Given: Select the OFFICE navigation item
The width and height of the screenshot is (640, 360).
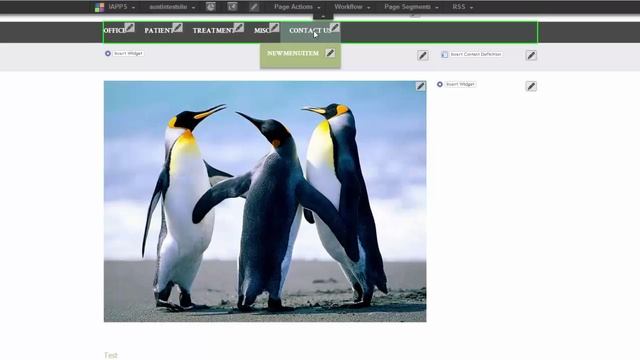Looking at the screenshot, I should click(x=114, y=31).
